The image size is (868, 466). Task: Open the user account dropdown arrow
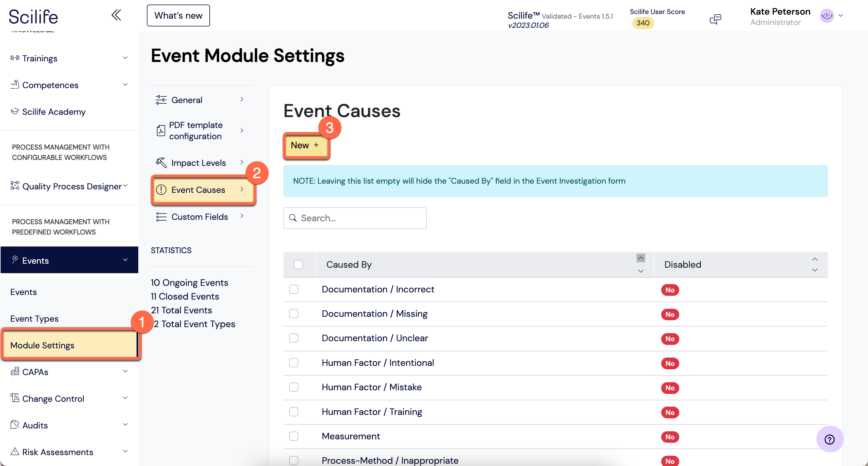(841, 15)
